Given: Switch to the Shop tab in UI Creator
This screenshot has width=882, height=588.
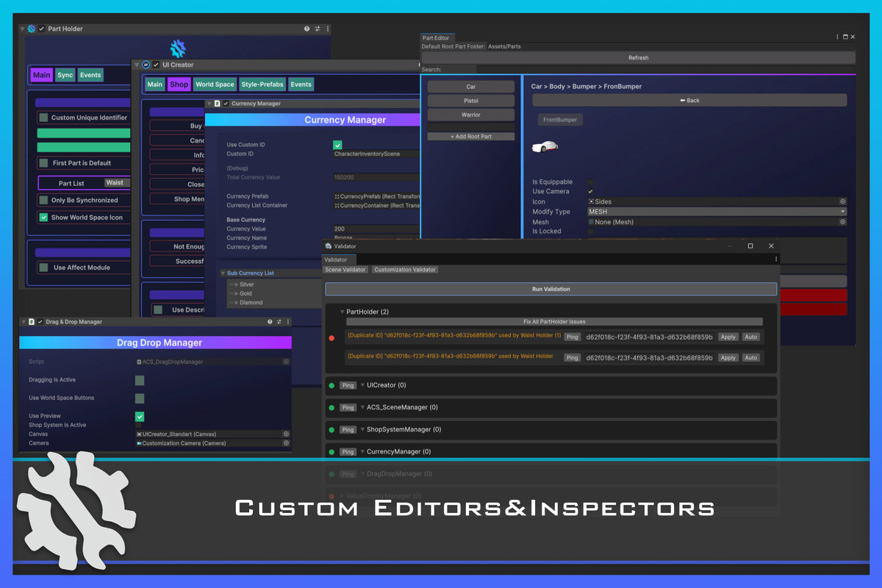Looking at the screenshot, I should pyautogui.click(x=179, y=85).
